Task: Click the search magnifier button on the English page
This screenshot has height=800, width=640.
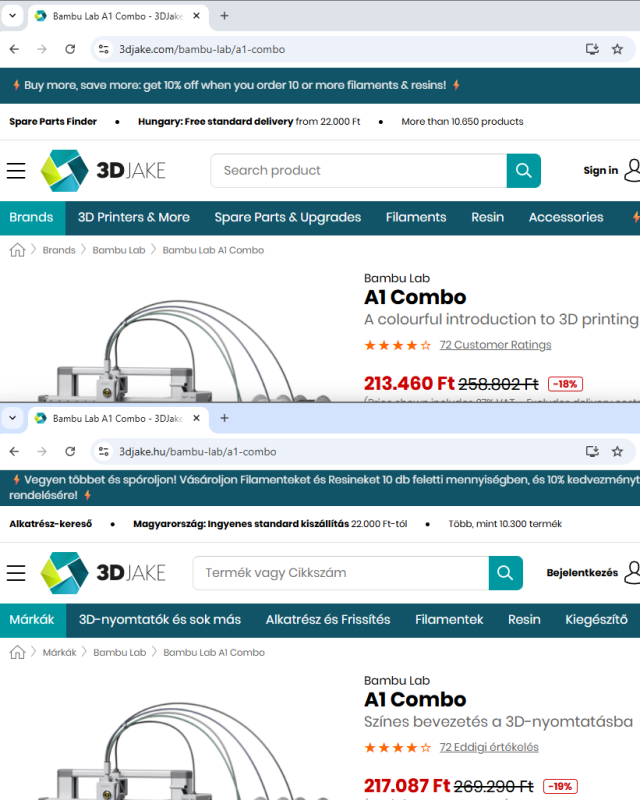Action: coord(524,170)
